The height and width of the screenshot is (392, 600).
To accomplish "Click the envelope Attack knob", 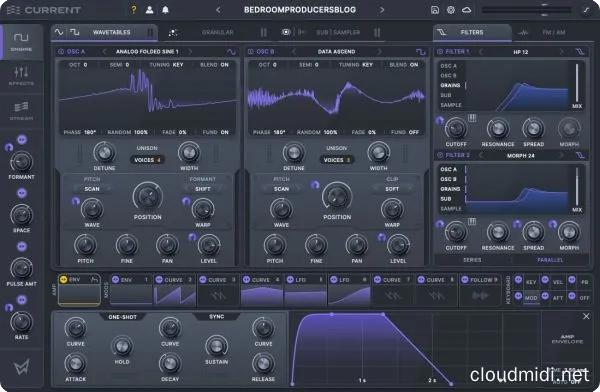I will point(75,363).
